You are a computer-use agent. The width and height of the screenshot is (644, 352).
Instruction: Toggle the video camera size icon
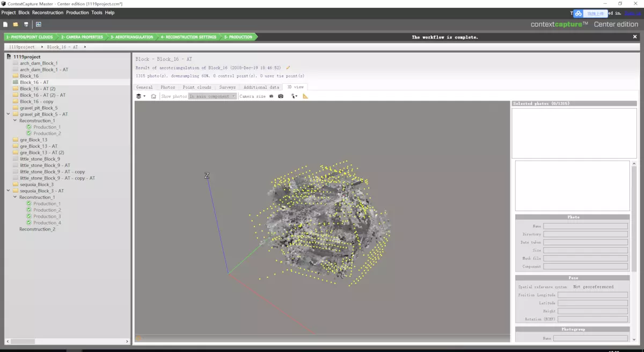click(x=271, y=96)
